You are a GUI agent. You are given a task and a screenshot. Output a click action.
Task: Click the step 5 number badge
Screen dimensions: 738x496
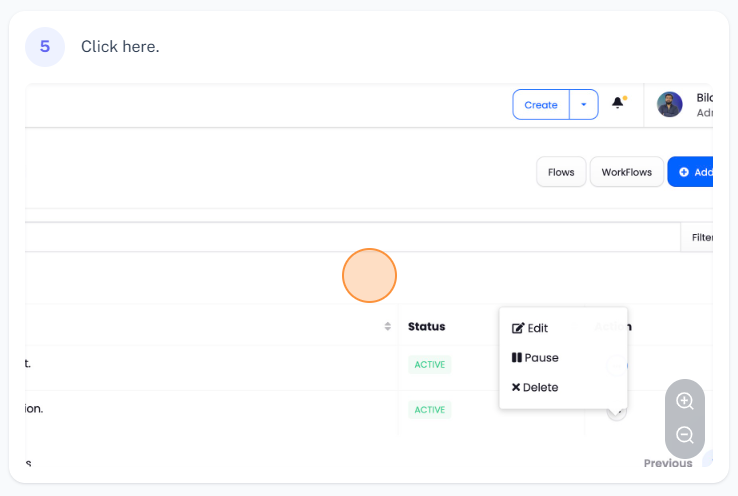click(x=45, y=47)
